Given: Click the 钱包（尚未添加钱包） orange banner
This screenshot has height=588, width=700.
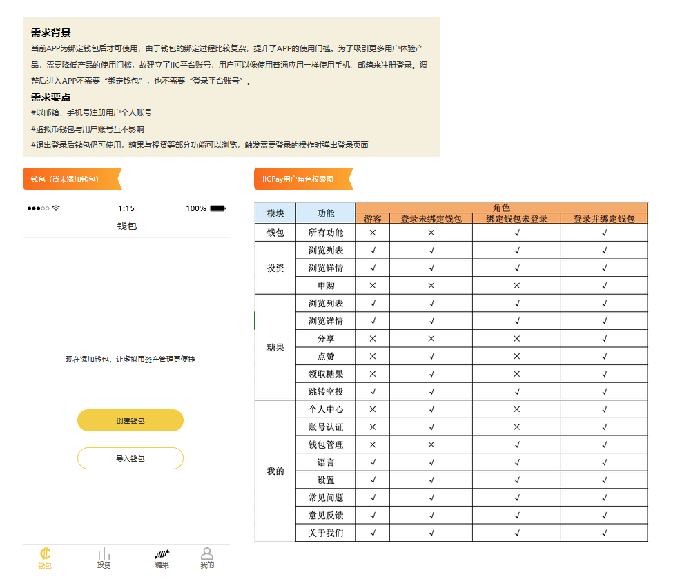Looking at the screenshot, I should pyautogui.click(x=72, y=179).
